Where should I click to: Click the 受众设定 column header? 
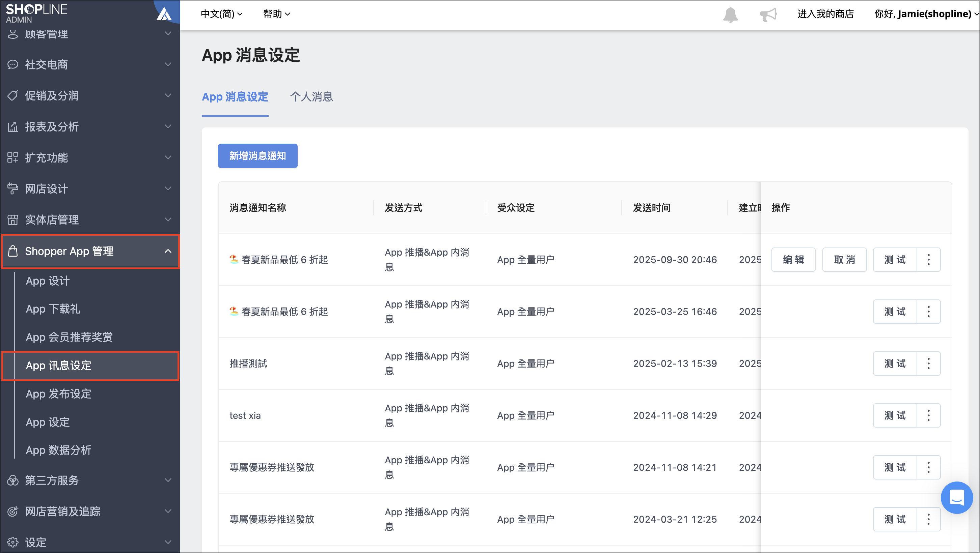516,208
